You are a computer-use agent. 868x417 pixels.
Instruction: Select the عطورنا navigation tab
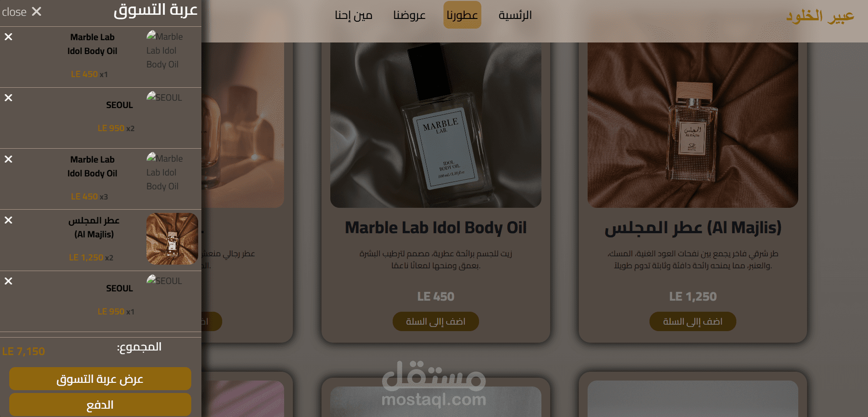pyautogui.click(x=462, y=15)
